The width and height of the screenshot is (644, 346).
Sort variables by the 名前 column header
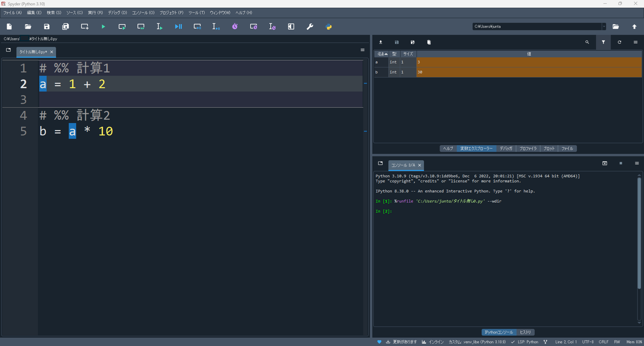click(x=381, y=54)
